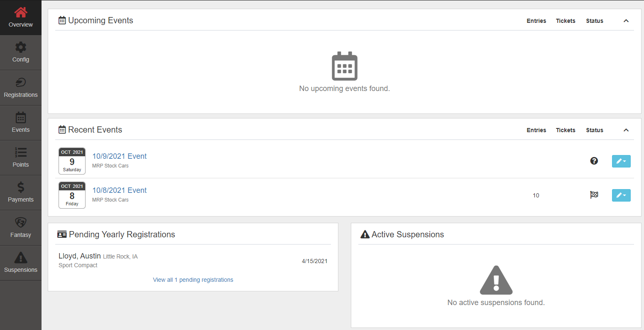Click entries count 10 for 10/8 event
This screenshot has width=644, height=330.
(536, 195)
